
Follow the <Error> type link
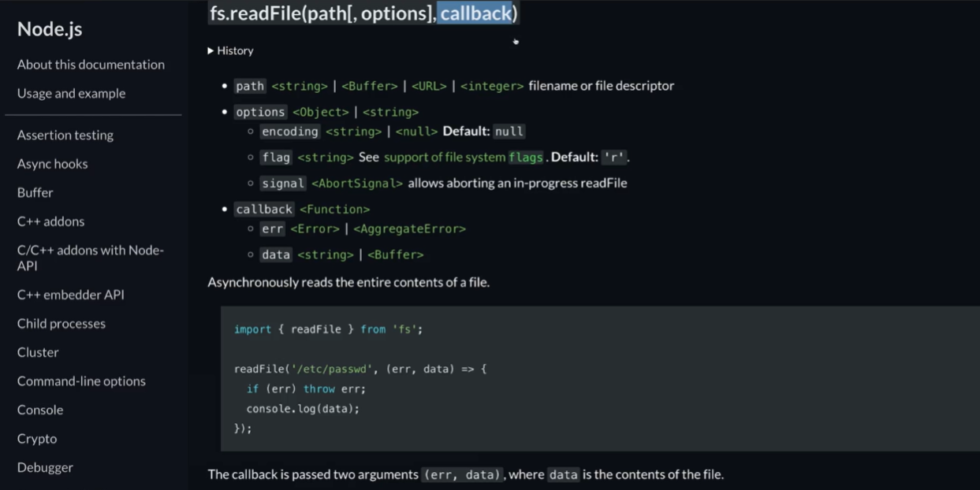point(315,229)
